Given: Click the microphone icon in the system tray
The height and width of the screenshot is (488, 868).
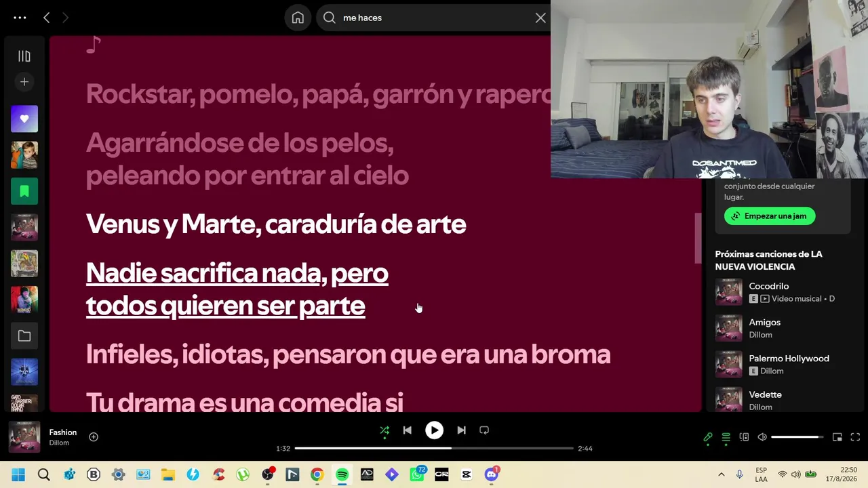Looking at the screenshot, I should click(x=740, y=475).
